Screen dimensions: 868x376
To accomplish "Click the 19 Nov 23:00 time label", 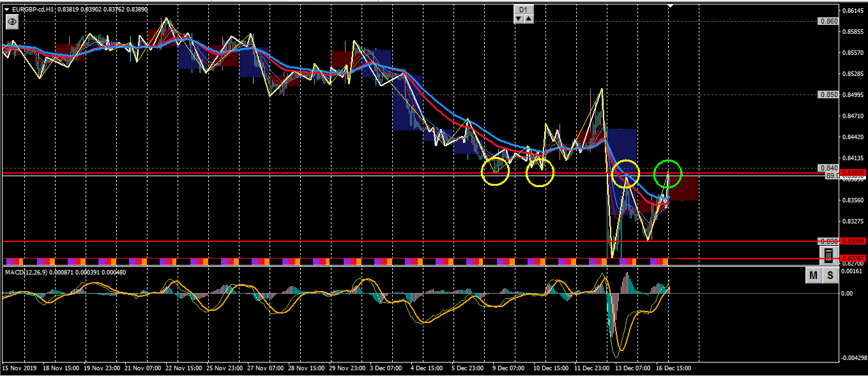I will pos(102,368).
